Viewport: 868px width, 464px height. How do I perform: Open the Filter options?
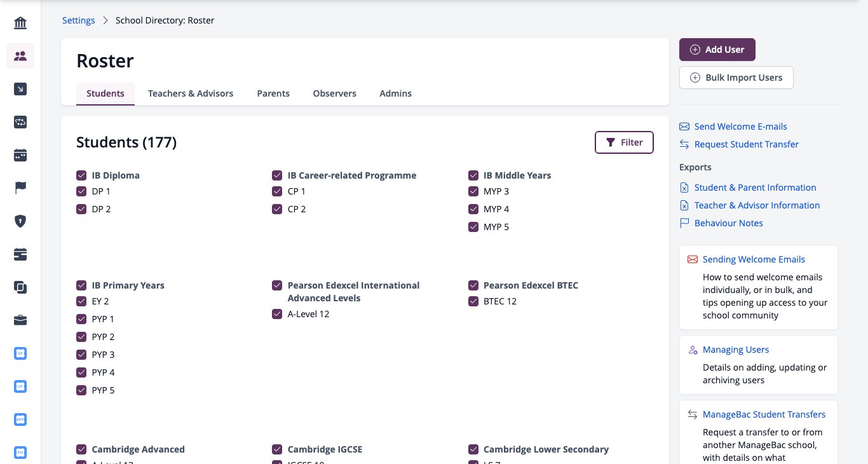point(624,142)
